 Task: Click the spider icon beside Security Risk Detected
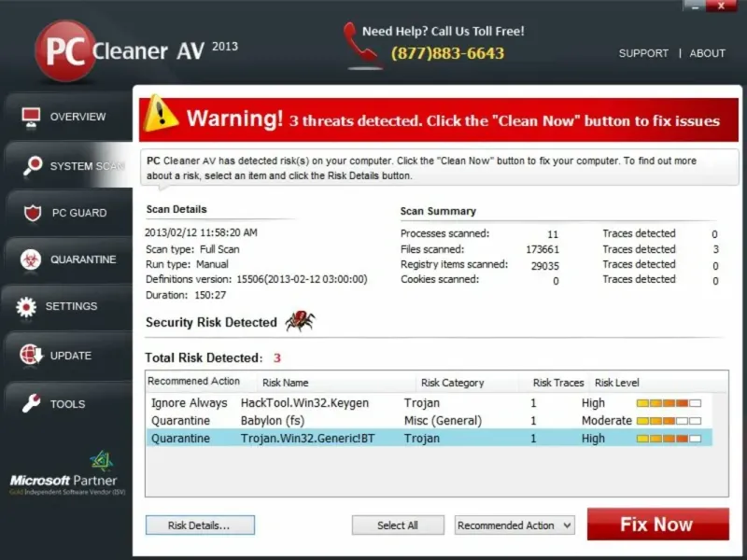[x=300, y=320]
